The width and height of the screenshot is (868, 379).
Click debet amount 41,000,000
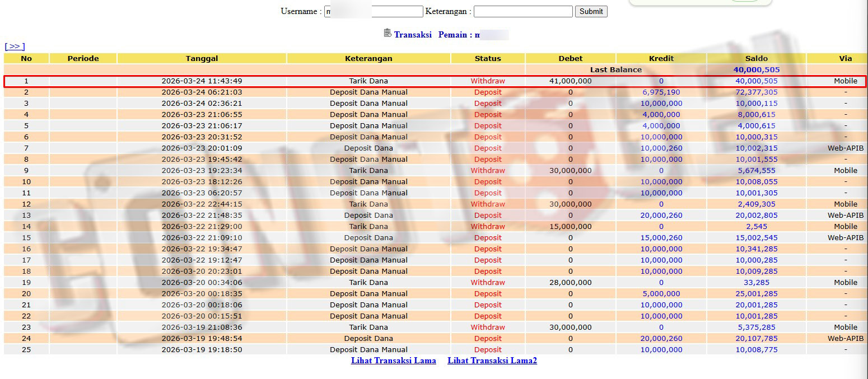pyautogui.click(x=571, y=81)
